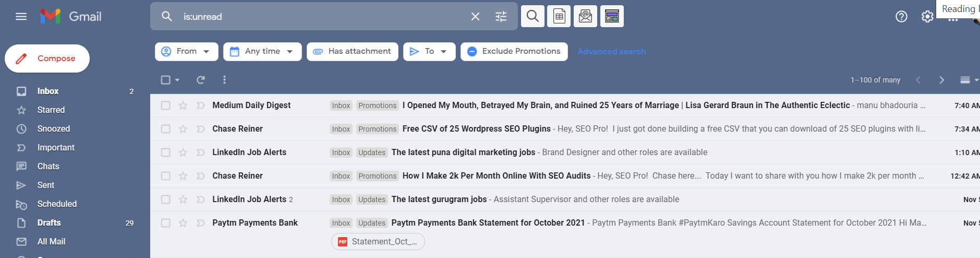Open How I Make 2k Per Month email
The image size is (980, 258).
coord(497,176)
